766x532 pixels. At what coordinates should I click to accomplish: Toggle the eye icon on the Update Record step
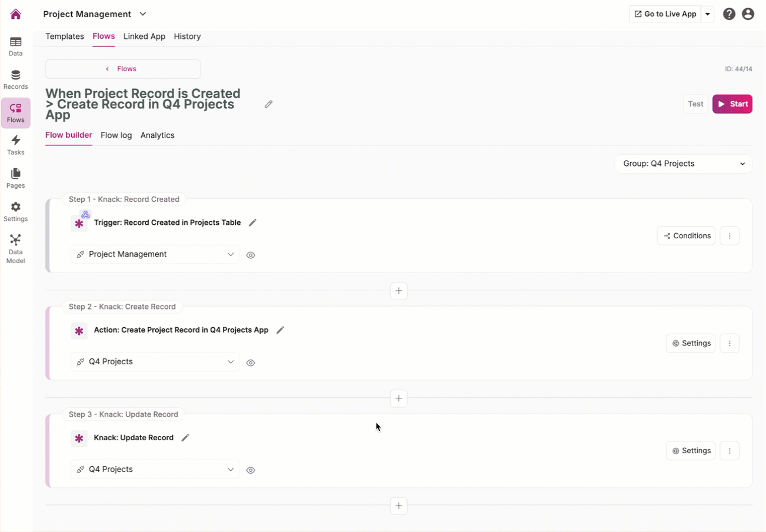pyautogui.click(x=251, y=470)
